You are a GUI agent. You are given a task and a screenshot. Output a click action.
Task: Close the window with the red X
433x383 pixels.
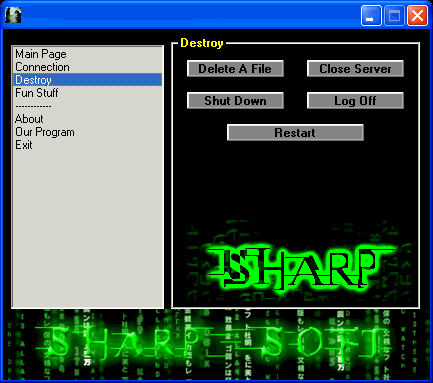click(x=417, y=15)
